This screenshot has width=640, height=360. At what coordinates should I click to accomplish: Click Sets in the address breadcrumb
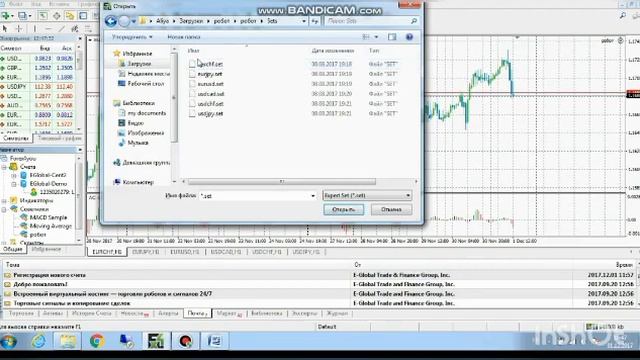(x=272, y=21)
